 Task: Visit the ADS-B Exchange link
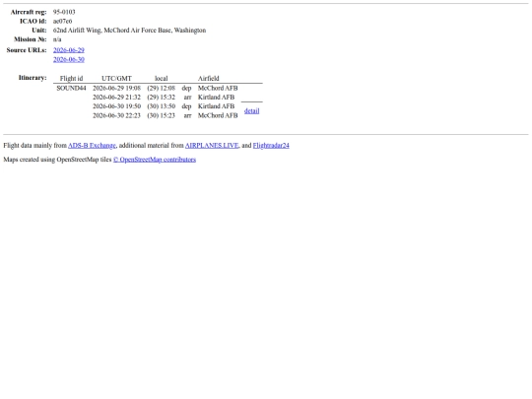click(92, 146)
